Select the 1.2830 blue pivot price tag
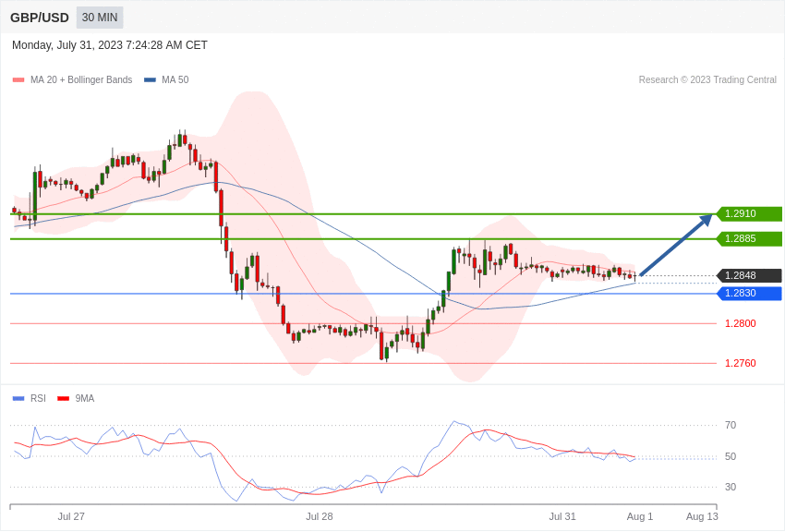785x532 pixels. click(750, 294)
